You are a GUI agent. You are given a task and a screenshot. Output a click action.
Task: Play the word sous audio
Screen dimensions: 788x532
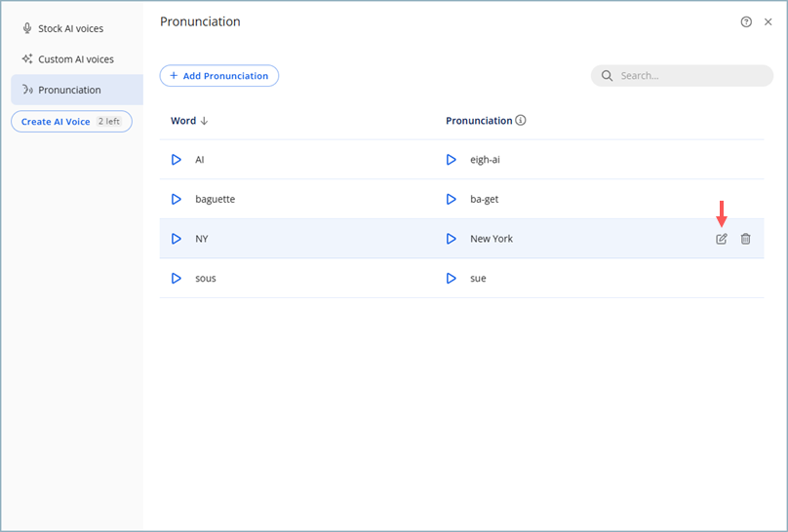click(x=177, y=279)
